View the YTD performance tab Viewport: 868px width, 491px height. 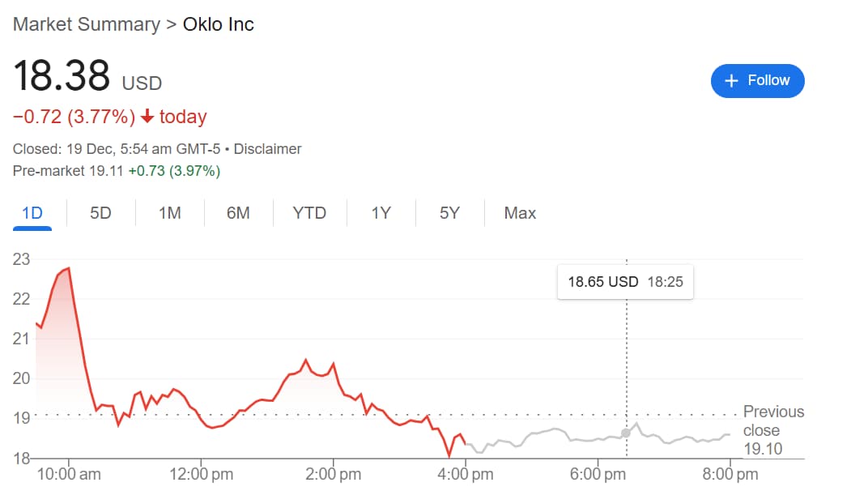click(x=308, y=213)
